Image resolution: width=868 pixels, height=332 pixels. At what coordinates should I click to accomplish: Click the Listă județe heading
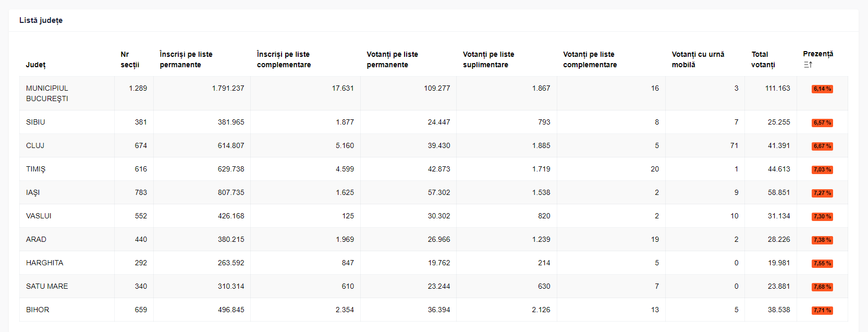click(x=41, y=20)
